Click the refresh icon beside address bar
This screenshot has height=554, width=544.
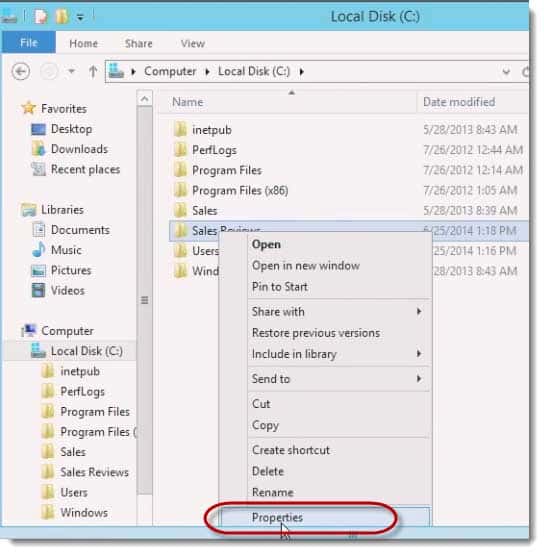pyautogui.click(x=525, y=72)
